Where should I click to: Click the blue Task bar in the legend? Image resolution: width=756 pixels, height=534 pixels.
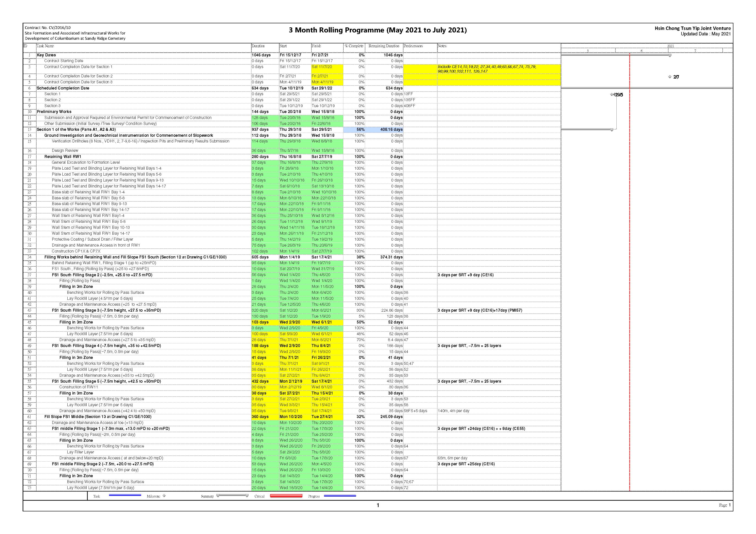pyautogui.click(x=125, y=495)
